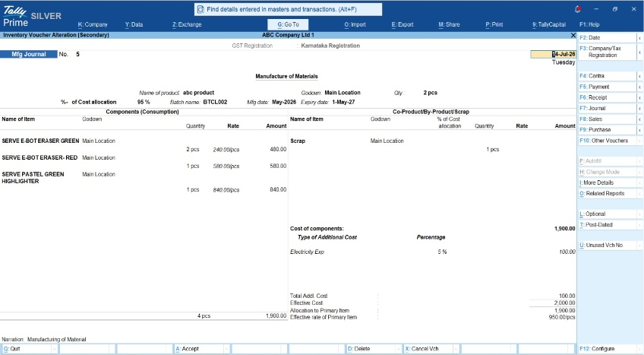
Task: Open the notification bell icon
Action: coord(577,9)
